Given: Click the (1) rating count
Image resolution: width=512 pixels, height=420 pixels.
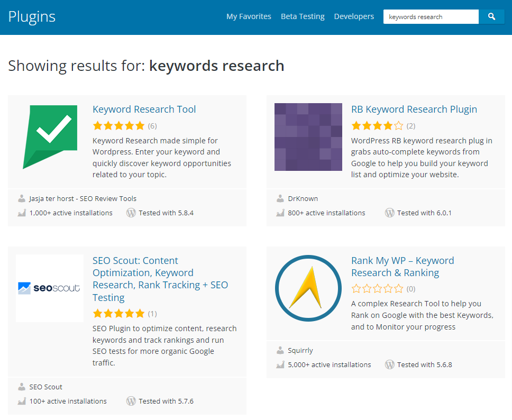Looking at the screenshot, I should tap(152, 314).
